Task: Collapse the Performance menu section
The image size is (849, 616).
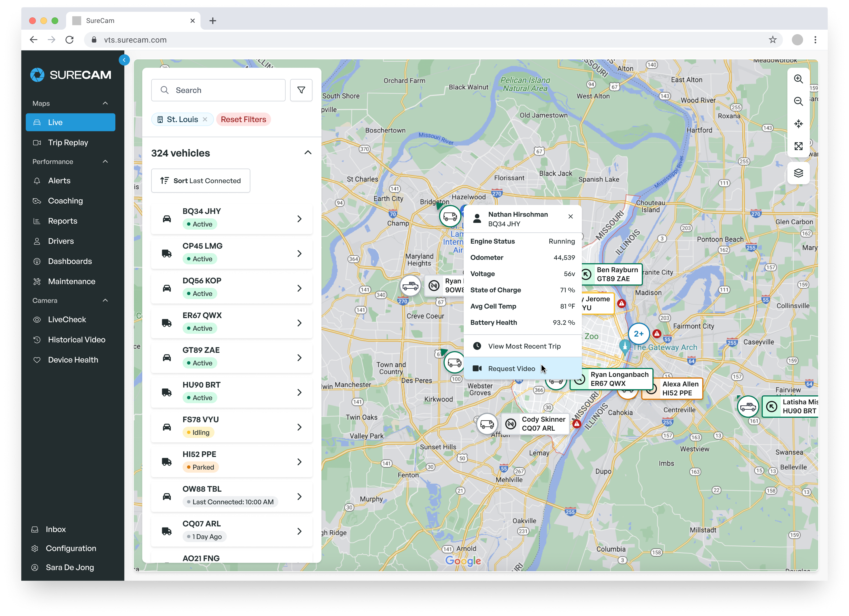Action: pyautogui.click(x=105, y=162)
